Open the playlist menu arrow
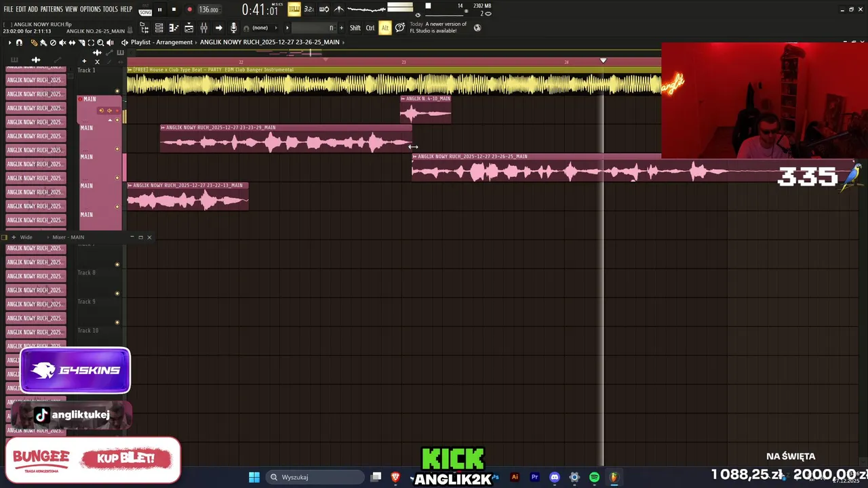The width and height of the screenshot is (868, 488). click(9, 42)
